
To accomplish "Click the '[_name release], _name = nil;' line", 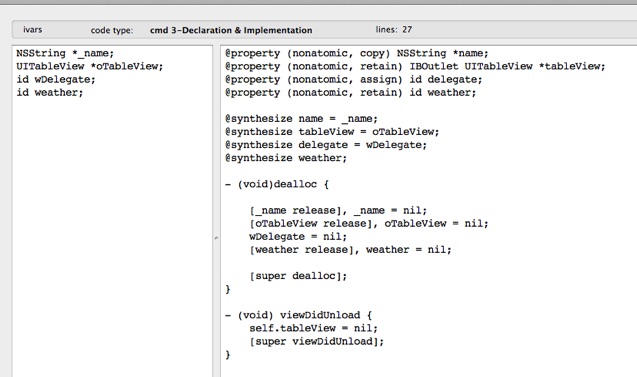I will [338, 210].
